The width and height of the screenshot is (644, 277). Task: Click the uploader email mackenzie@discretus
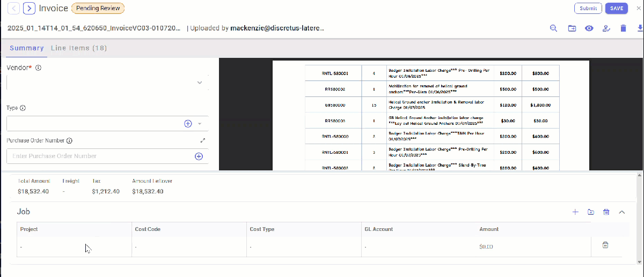277,28
